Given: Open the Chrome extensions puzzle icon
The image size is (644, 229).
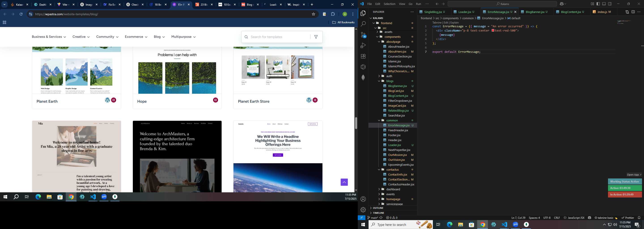Looking at the screenshot, I should [333, 14].
